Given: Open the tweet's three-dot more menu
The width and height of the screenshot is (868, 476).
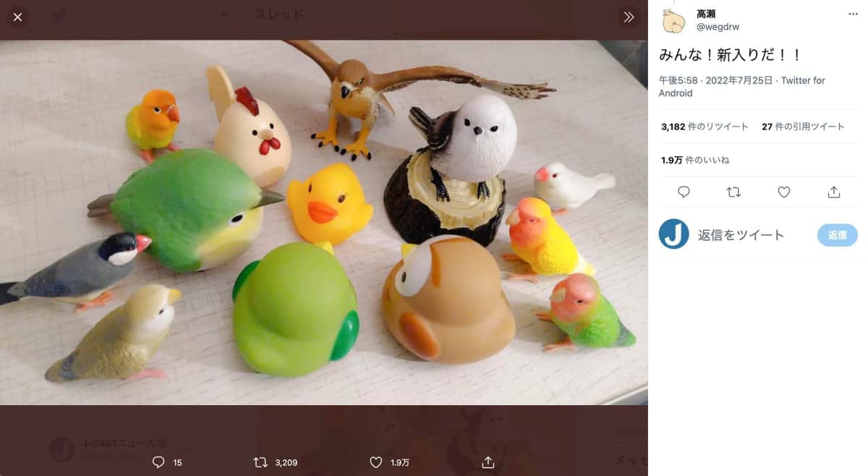Looking at the screenshot, I should pos(853,14).
